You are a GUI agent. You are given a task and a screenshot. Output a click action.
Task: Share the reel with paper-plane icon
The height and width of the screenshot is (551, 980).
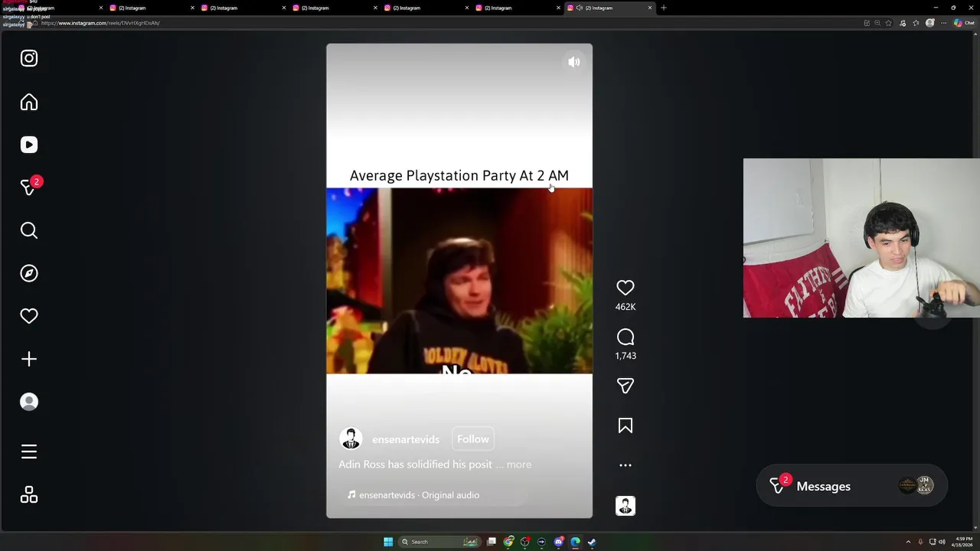[626, 386]
